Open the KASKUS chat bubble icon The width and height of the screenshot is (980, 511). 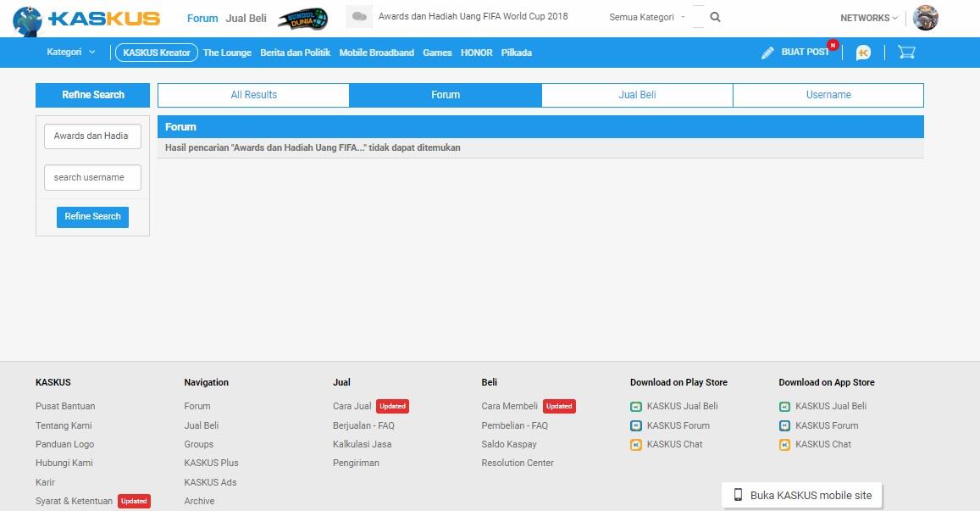864,53
